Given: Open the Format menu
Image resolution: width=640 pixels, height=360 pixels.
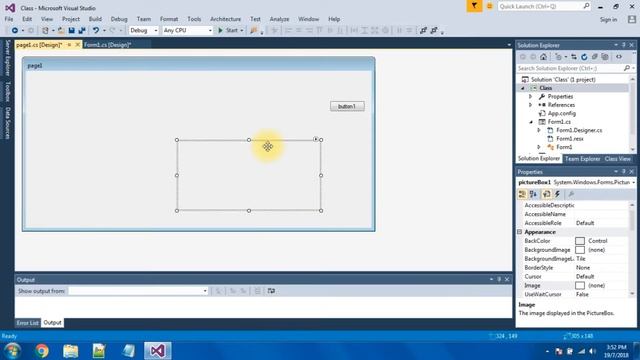Looking at the screenshot, I should (x=169, y=19).
